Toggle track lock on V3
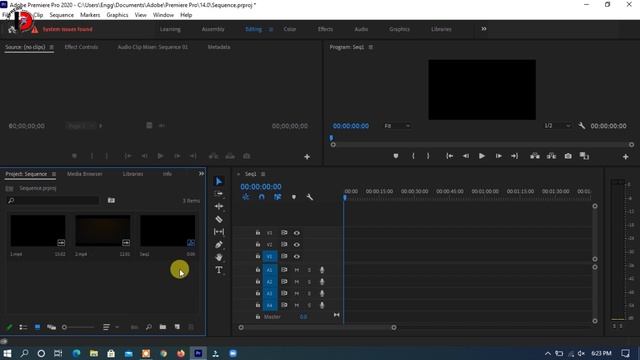This screenshot has height=360, width=640. coord(258,233)
